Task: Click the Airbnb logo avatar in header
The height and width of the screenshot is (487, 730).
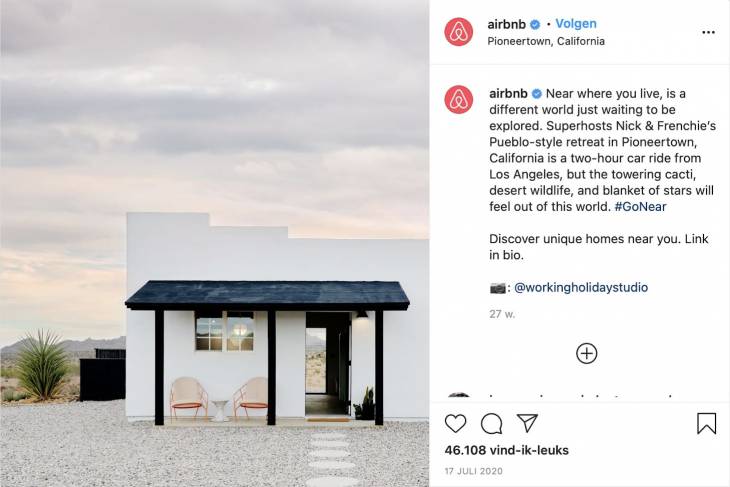Action: point(459,32)
